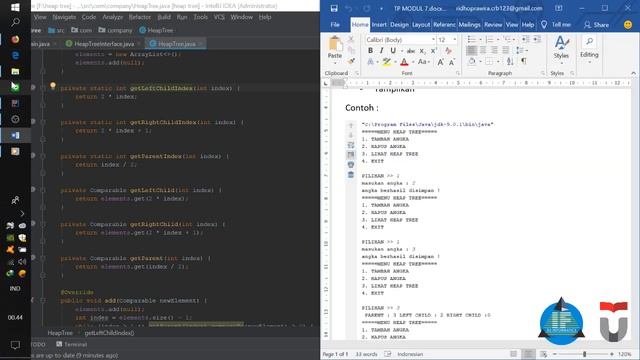Screen dimensions: 640x360
Task: Open the Layout tab in Word
Action: tap(421, 25)
